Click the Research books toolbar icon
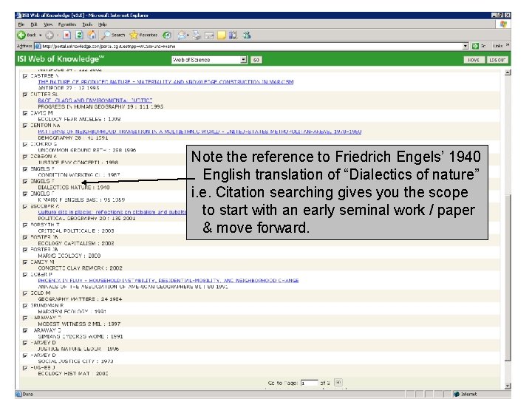The image size is (532, 399). [233, 35]
